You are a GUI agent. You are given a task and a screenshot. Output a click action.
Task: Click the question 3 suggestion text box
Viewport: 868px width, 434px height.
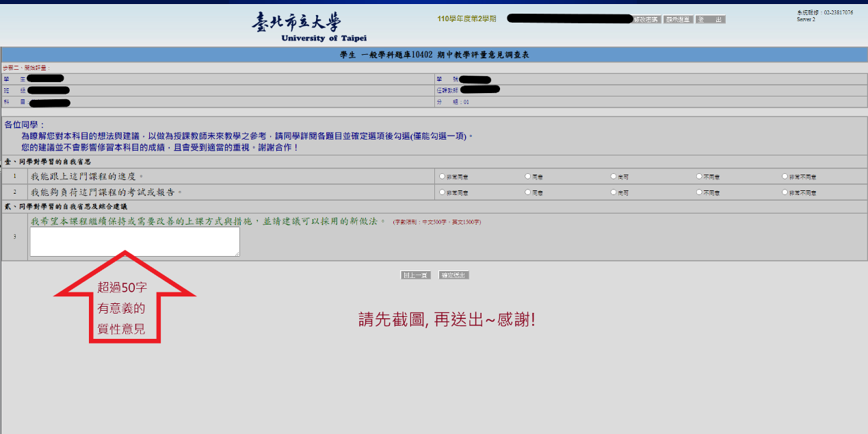coord(135,242)
